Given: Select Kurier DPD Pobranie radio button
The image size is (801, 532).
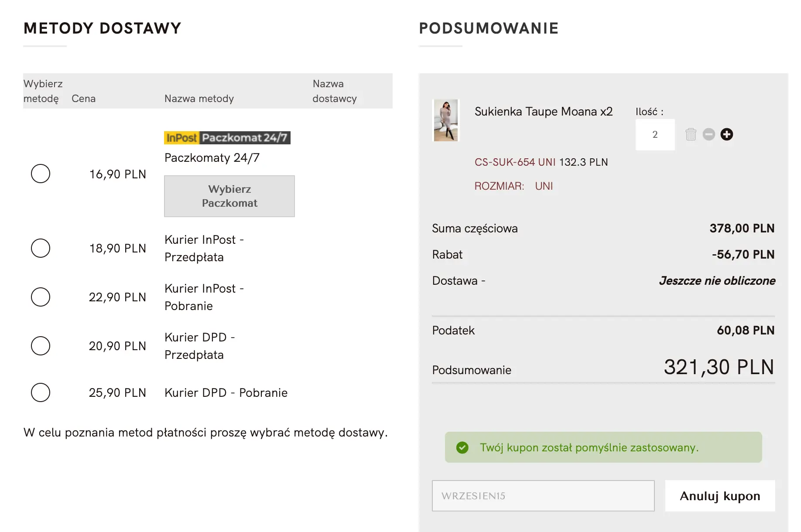Looking at the screenshot, I should 41,392.
